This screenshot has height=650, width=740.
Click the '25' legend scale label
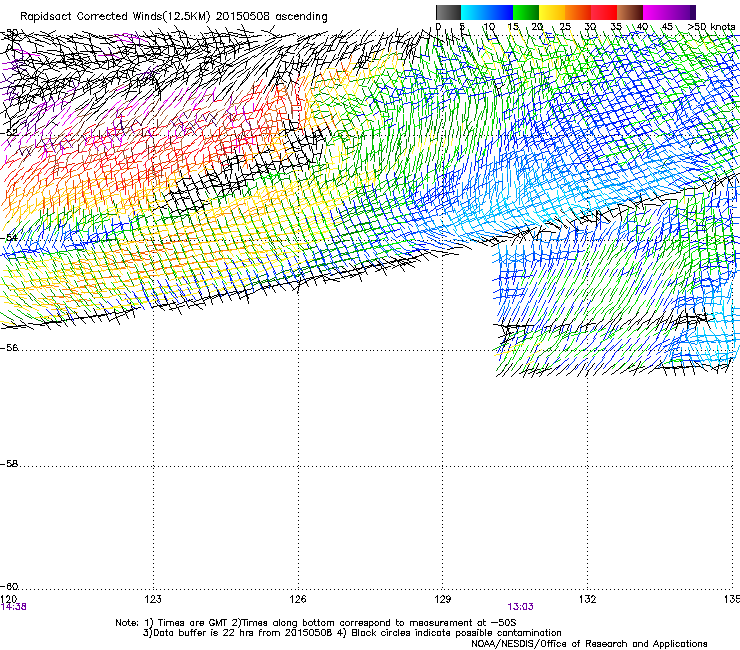(x=564, y=27)
